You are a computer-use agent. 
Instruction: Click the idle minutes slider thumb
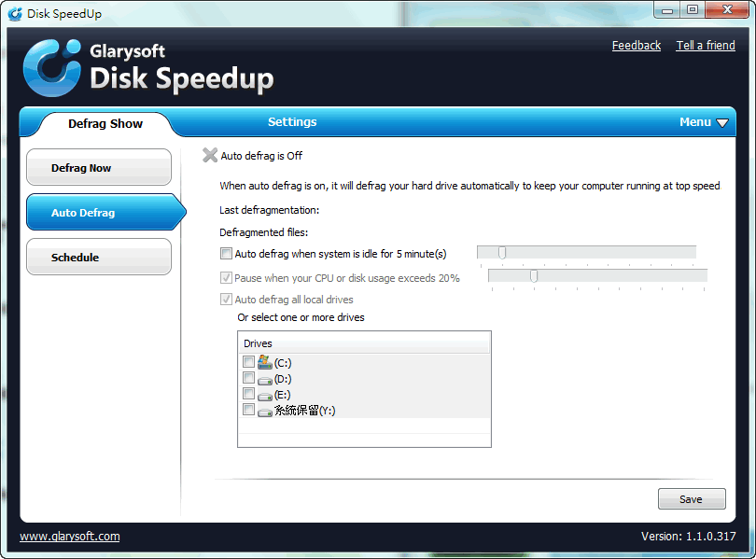[502, 253]
